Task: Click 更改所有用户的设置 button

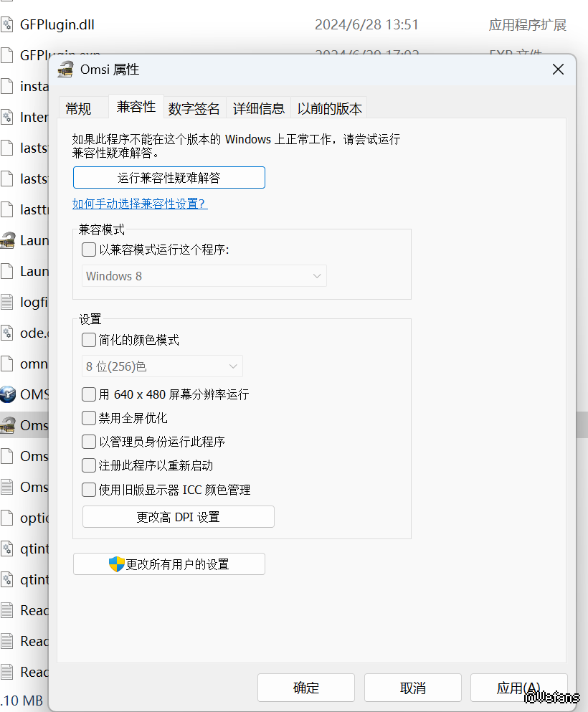Action: [x=169, y=564]
